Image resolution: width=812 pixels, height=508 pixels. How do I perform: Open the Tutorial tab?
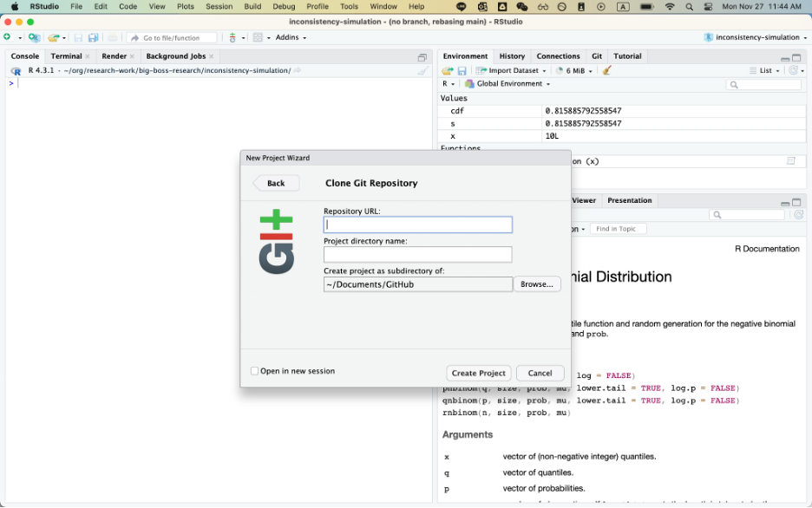pos(627,55)
